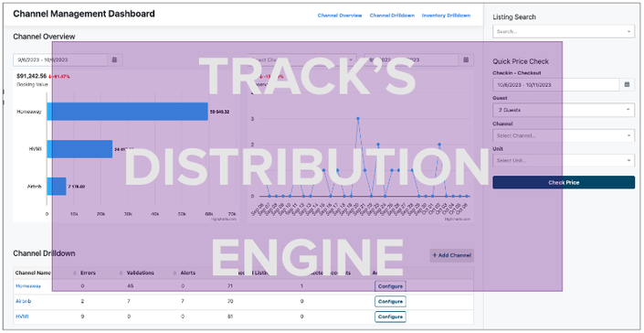Expand the Listing Search dropdown
644x333 pixels.
(x=564, y=31)
